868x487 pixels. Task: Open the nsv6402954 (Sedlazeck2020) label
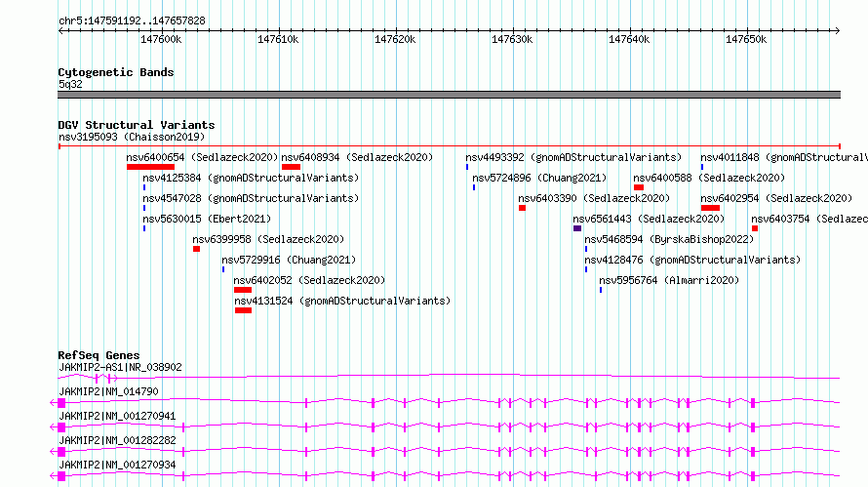click(776, 198)
